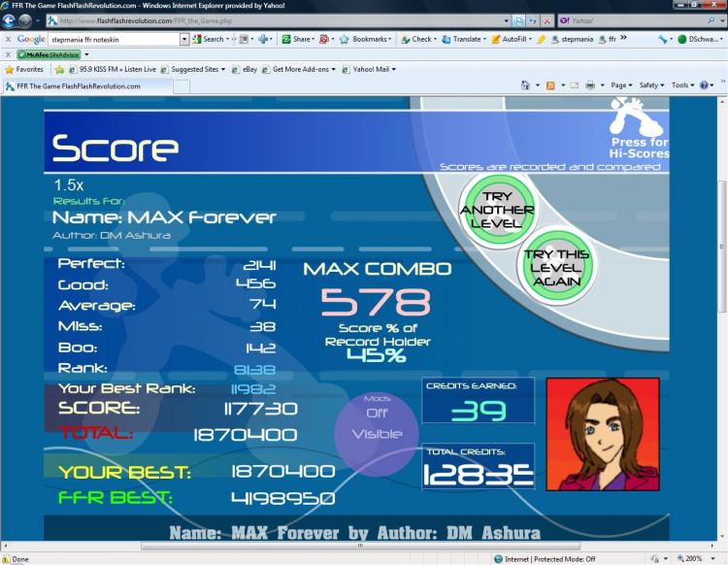Screen dimensions: 728x565
Task: Click the Google Toolbar Search button
Action: click(x=209, y=40)
